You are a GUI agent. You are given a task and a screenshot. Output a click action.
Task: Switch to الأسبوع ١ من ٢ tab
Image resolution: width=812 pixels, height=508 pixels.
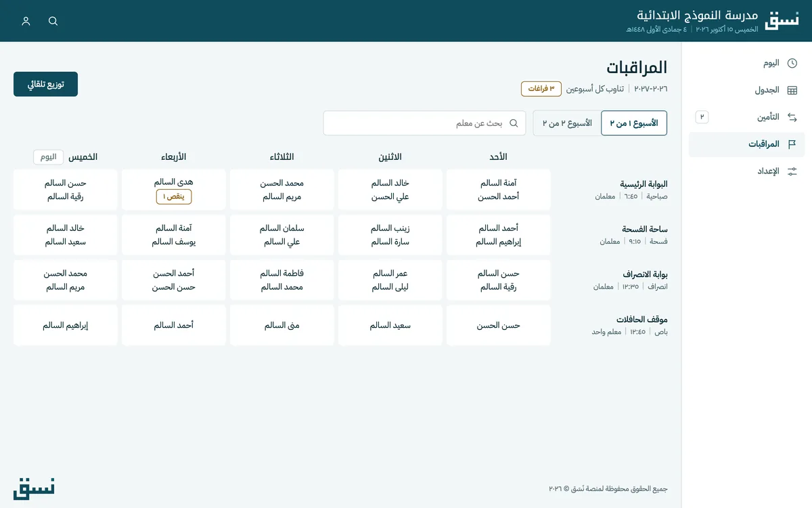pyautogui.click(x=634, y=123)
